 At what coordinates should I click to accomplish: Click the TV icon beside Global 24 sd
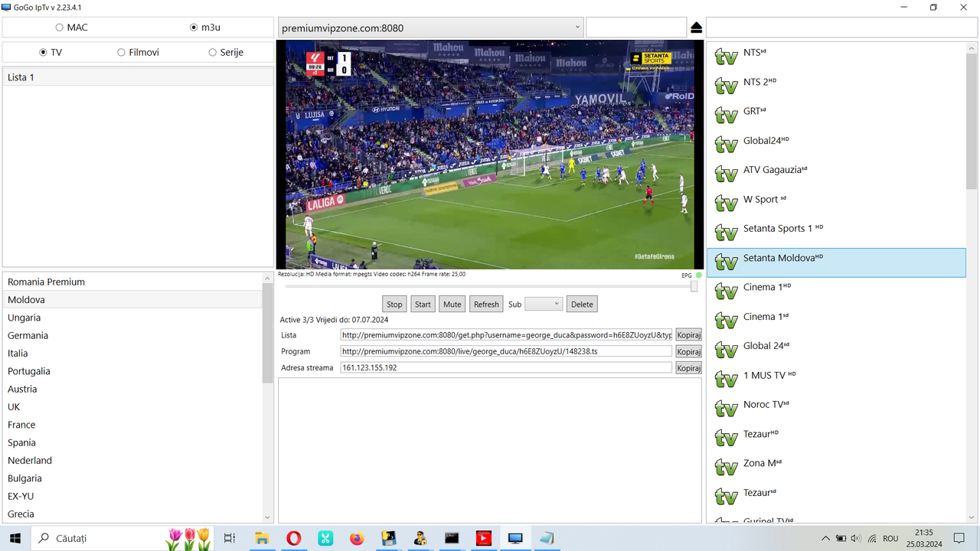[726, 350]
